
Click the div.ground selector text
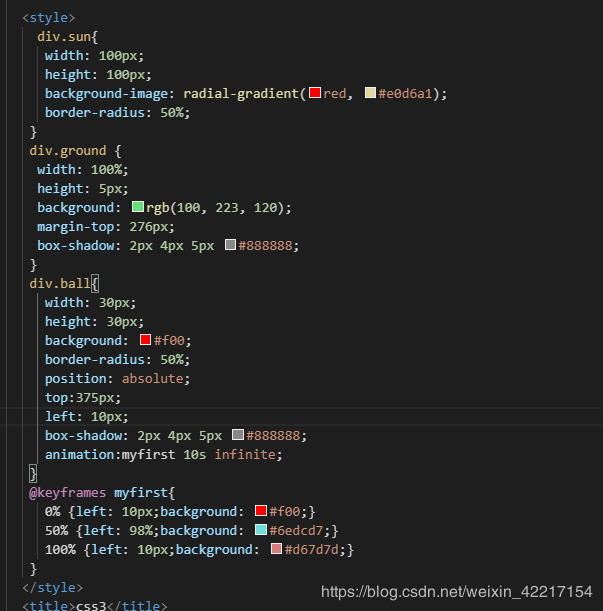(x=67, y=150)
